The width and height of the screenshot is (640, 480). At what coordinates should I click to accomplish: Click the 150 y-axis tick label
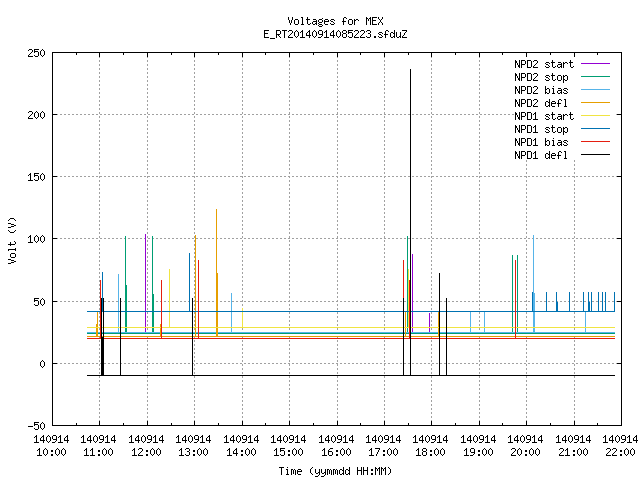pyautogui.click(x=36, y=177)
